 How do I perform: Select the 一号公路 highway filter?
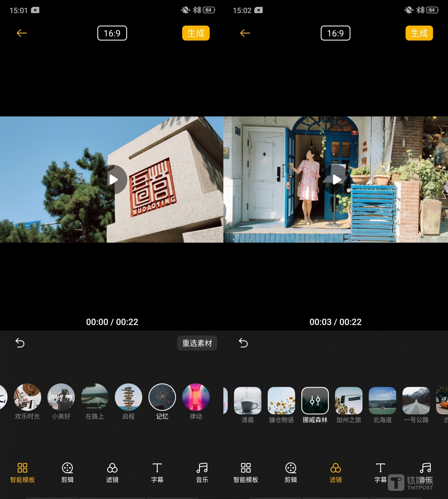[416, 401]
